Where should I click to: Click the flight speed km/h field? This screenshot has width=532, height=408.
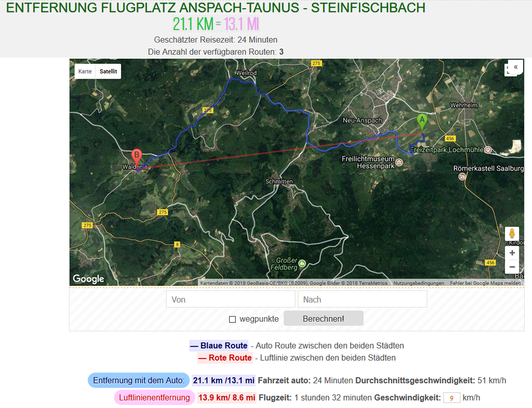(452, 398)
